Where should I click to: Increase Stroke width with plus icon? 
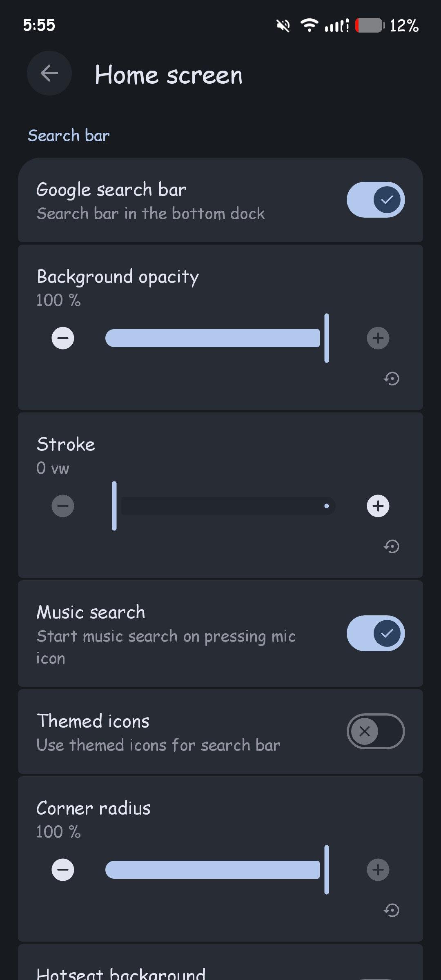(378, 506)
